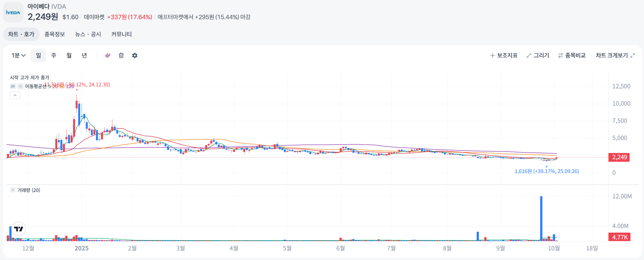Click the trash icon to delete drawings
The image size is (644, 260).
(x=121, y=55)
